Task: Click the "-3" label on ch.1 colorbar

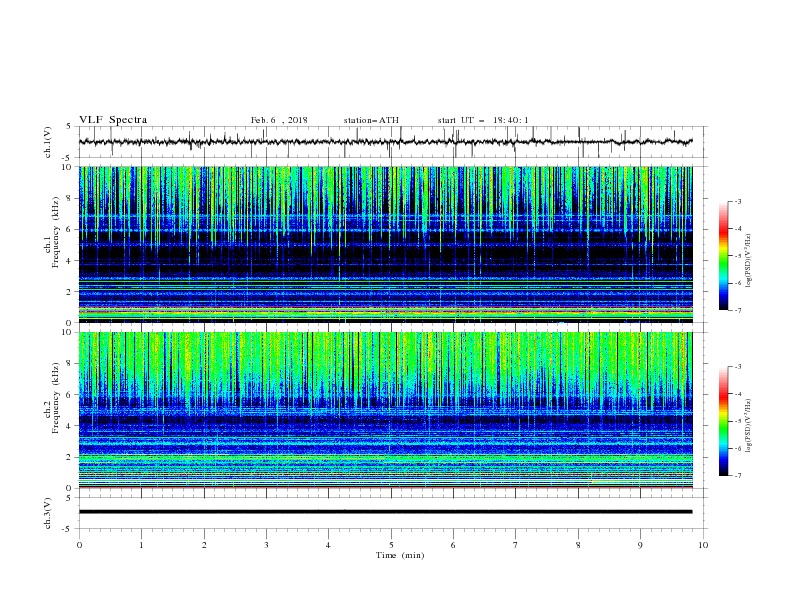Action: tap(737, 202)
